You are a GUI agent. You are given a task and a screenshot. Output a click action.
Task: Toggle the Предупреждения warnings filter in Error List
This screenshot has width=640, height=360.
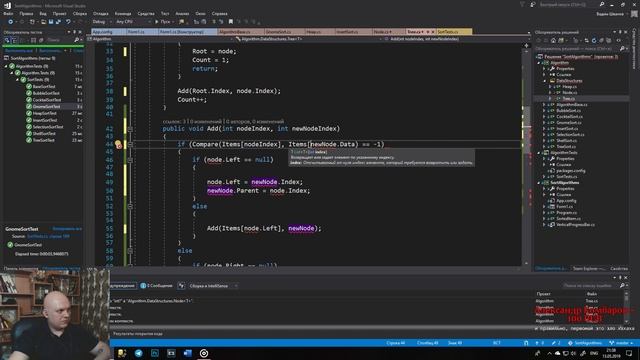point(122,286)
